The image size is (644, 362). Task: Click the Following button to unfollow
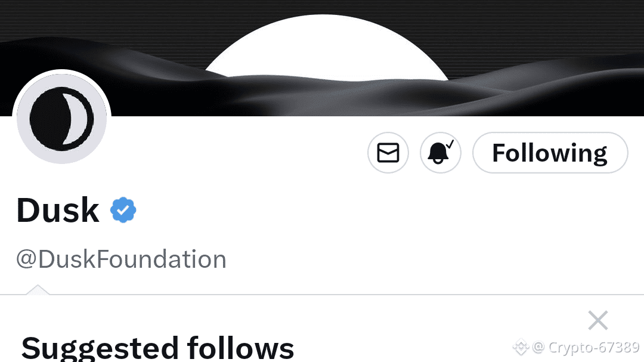550,153
